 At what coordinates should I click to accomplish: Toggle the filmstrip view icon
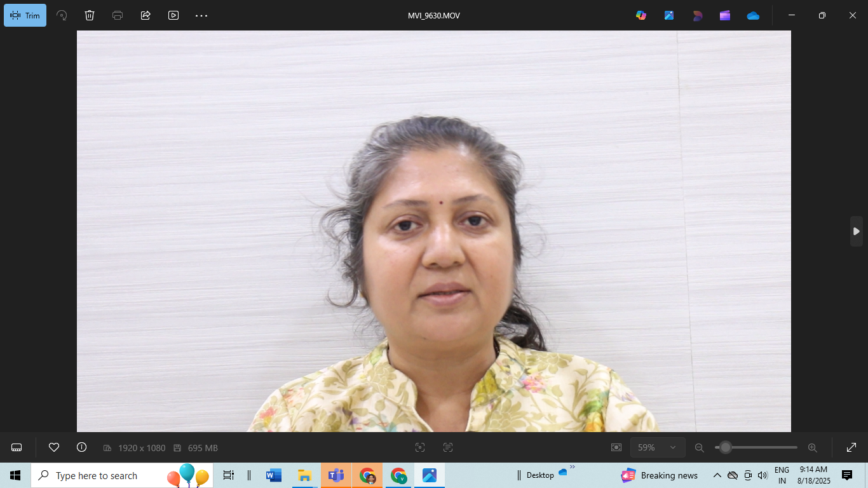pos(17,447)
